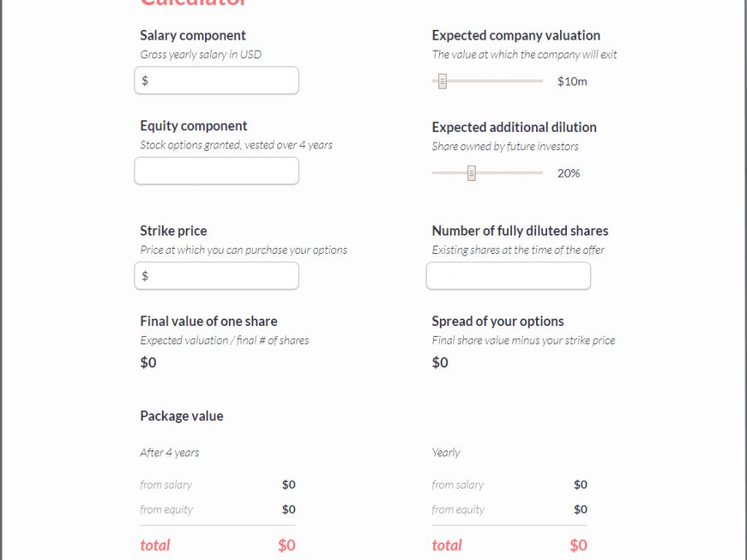
Task: Click the 20% dilution value label
Action: tap(569, 173)
